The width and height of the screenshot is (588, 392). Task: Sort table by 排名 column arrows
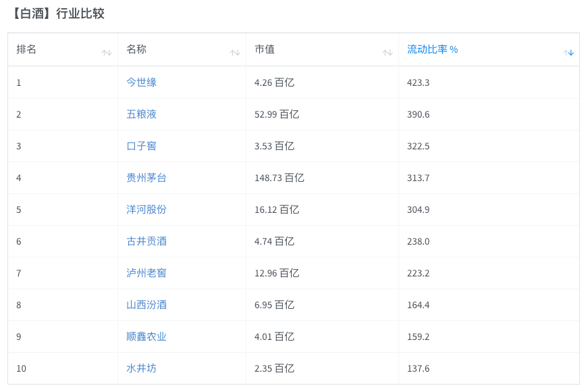[107, 53]
